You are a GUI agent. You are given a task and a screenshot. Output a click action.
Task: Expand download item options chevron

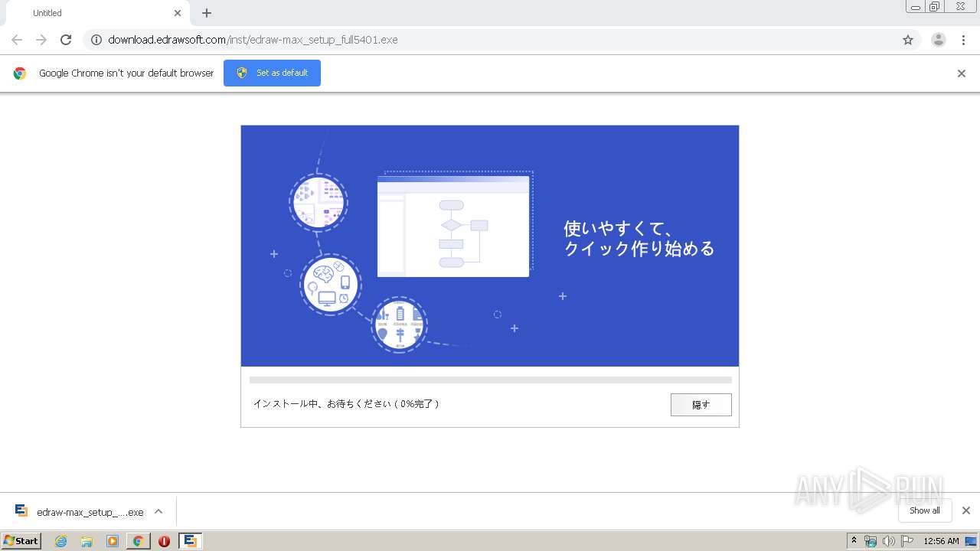[158, 511]
